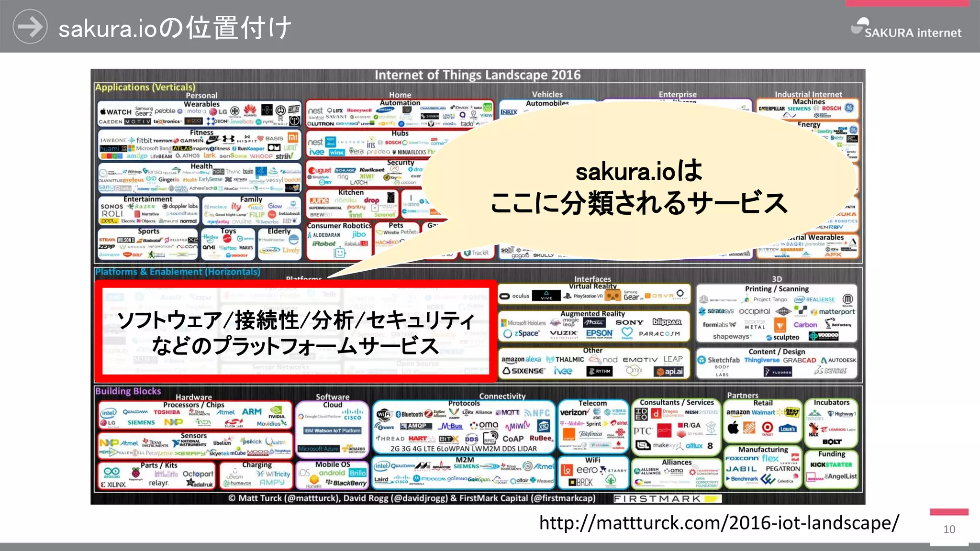Click the THALMIC logo
Viewport: 980px width, 551px height.
[565, 359]
